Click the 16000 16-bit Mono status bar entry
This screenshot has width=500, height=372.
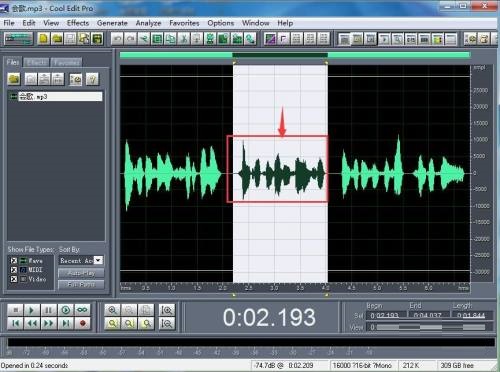pyautogui.click(x=362, y=366)
